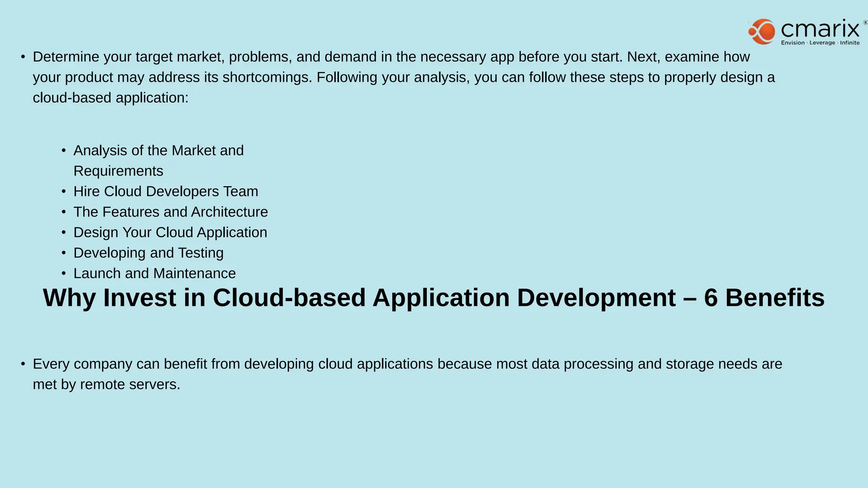Viewport: 868px width, 488px height.
Task: Click the CMARIX logo
Action: pos(807,32)
